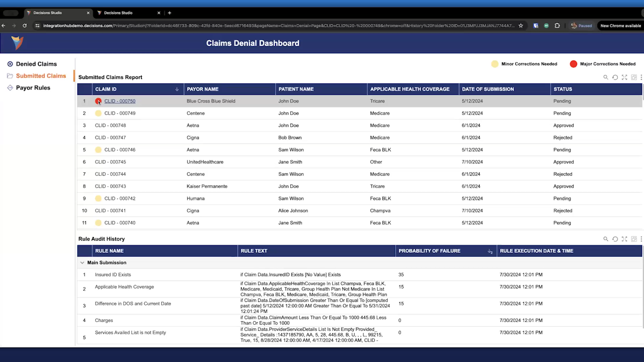Viewport: 644px width, 362px height.
Task: Click the New Chrome available button
Action: pyautogui.click(x=620, y=25)
